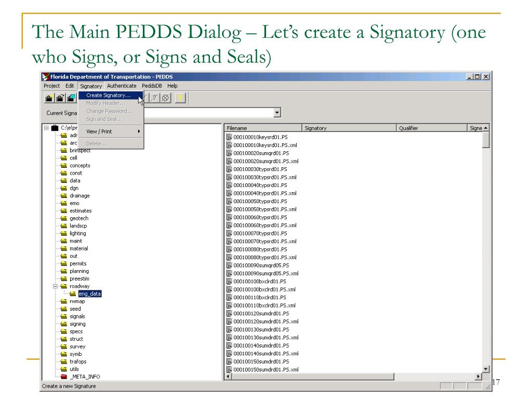Click folder icon next to utils
Viewport: 532px width, 399px height.
pyautogui.click(x=63, y=369)
